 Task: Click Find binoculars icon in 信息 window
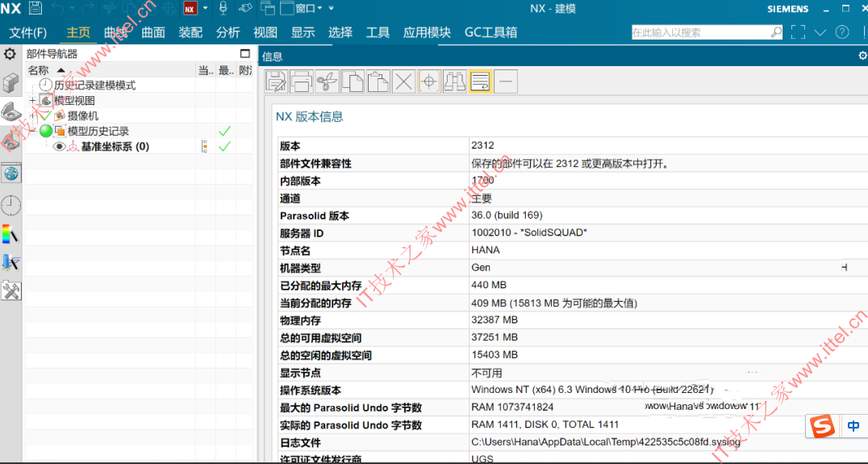(454, 82)
